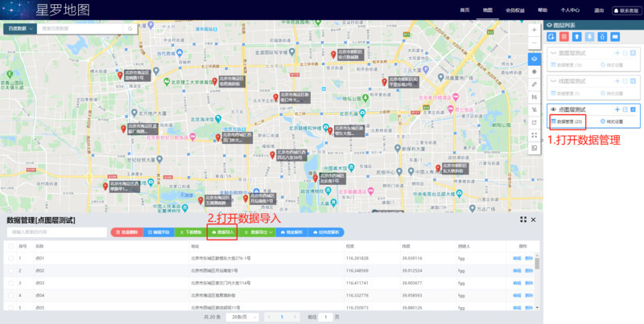Select 地图 tab in top navigation

tap(488, 10)
